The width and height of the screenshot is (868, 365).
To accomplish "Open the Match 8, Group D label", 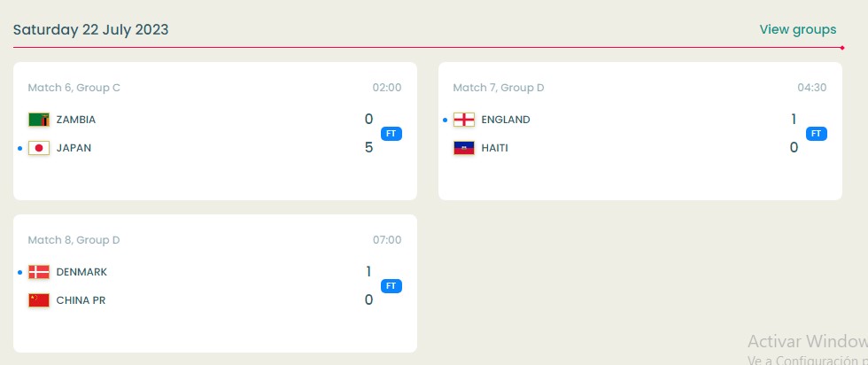I will (74, 240).
